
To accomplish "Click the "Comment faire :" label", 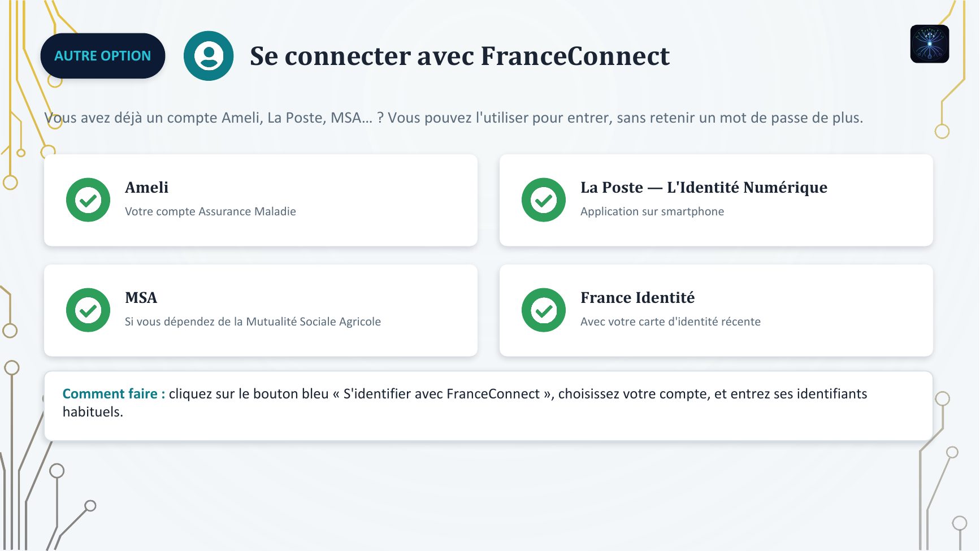I will pyautogui.click(x=114, y=394).
